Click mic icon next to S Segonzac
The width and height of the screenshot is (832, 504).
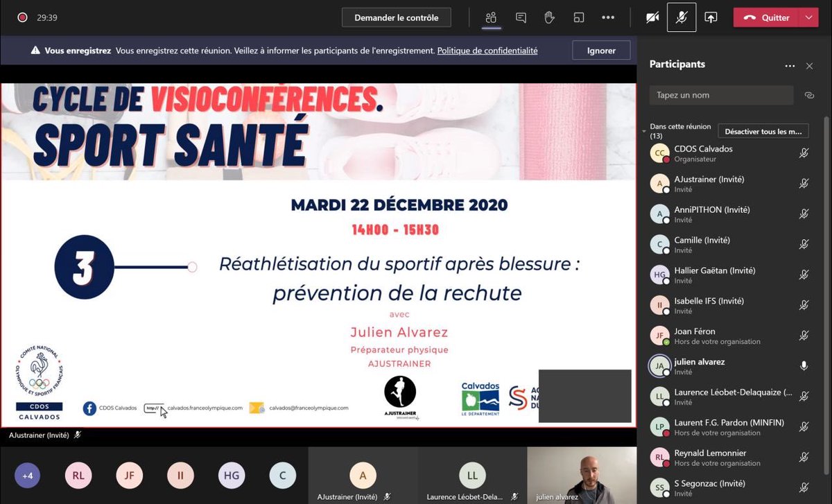[x=804, y=489]
